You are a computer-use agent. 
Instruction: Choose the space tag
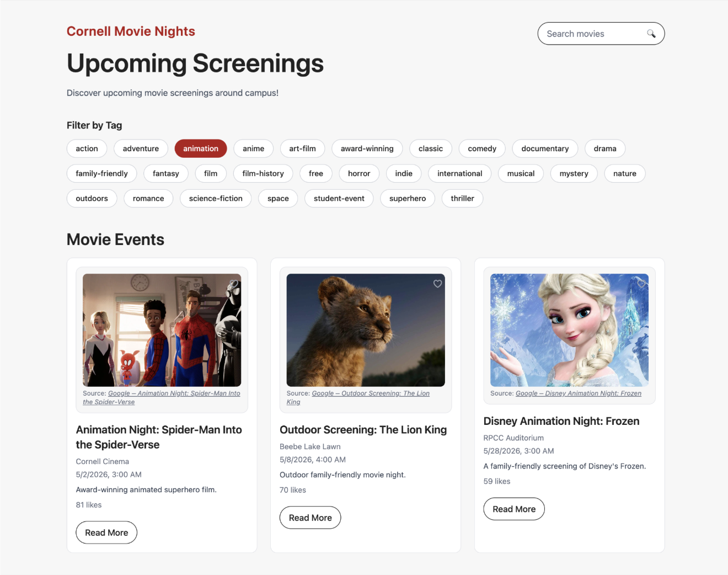pyautogui.click(x=278, y=199)
